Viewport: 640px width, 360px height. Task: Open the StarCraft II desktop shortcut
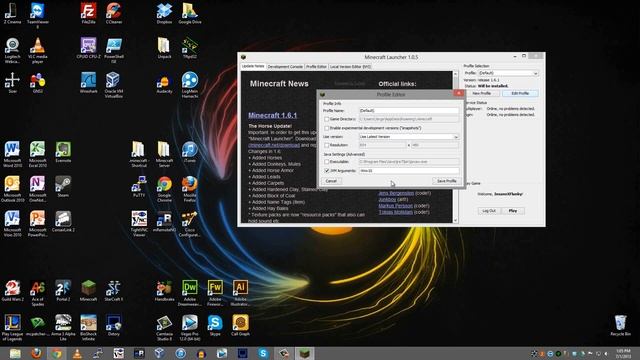point(113,291)
